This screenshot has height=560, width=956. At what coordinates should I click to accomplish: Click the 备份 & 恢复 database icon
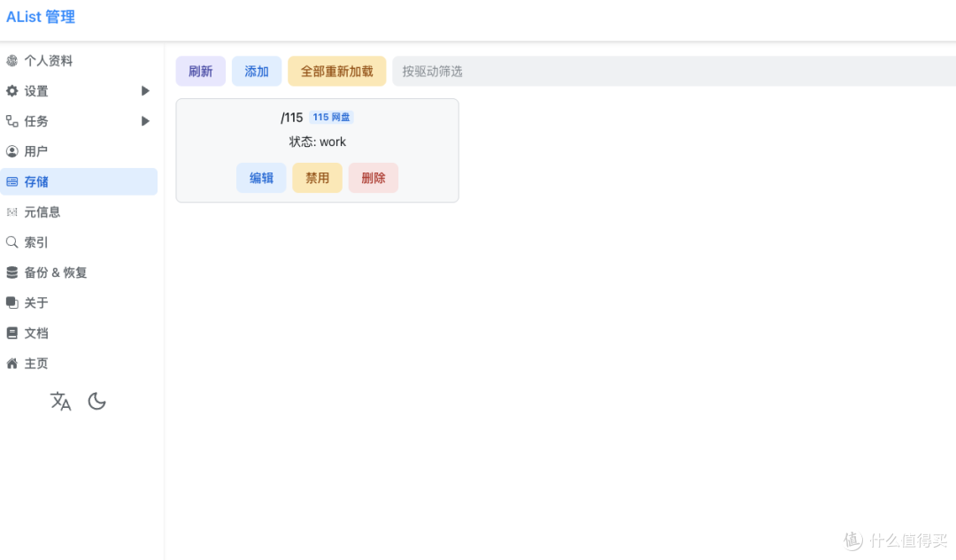tap(12, 272)
